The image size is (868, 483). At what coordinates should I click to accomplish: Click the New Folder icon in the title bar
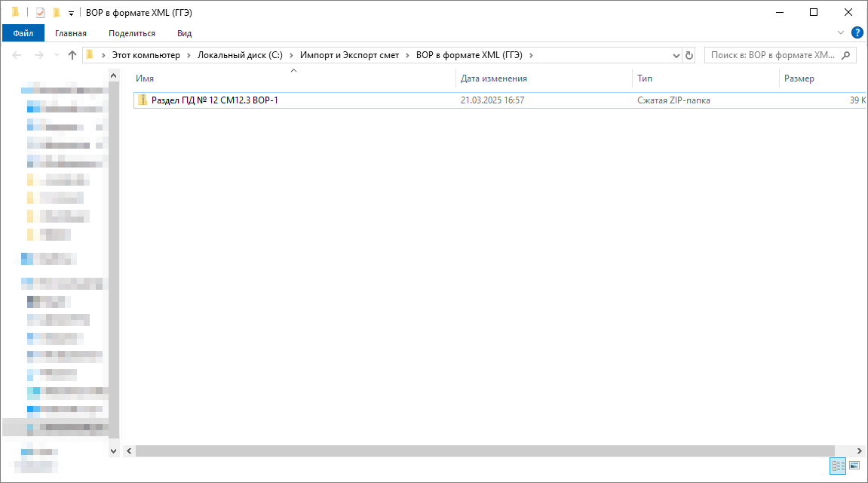coord(56,12)
